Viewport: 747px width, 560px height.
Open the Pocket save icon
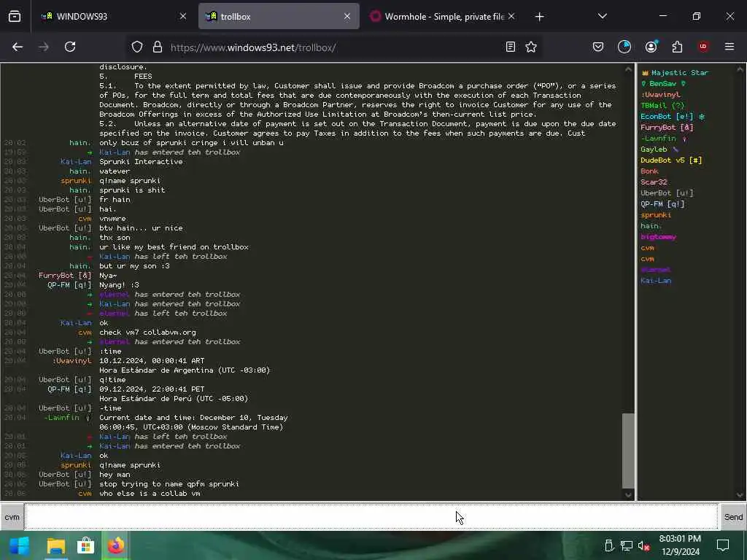pos(598,47)
